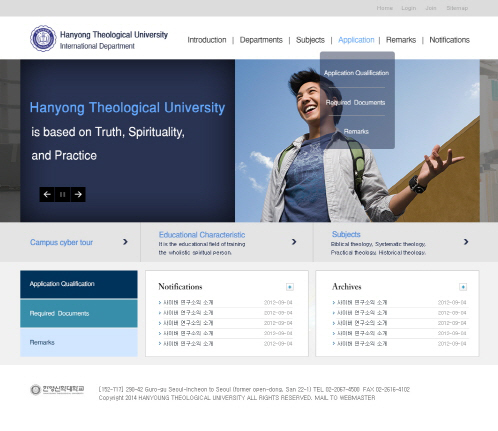Screen dimensions: 498x431
Task: Pause the hero slideshow
Action: point(62,194)
